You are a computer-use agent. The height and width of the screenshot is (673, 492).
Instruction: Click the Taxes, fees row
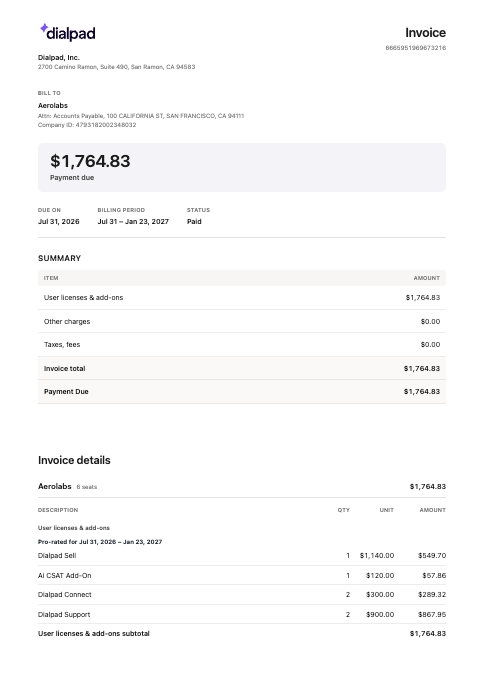(x=242, y=345)
